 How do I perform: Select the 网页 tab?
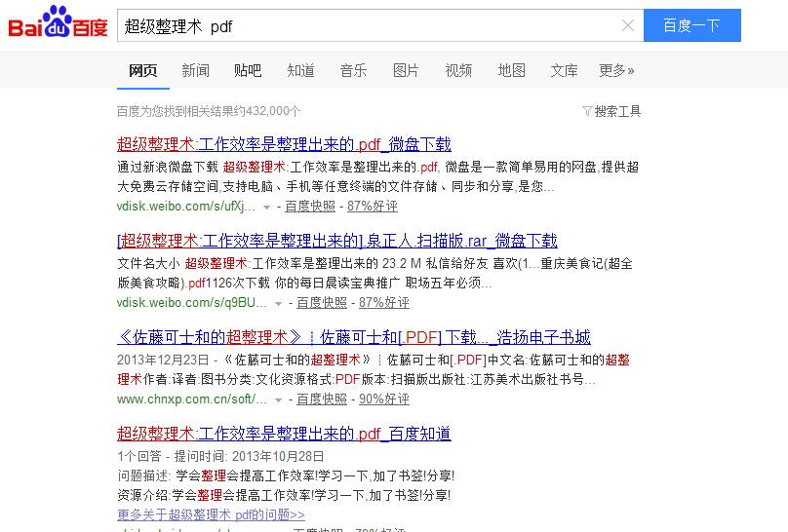142,70
